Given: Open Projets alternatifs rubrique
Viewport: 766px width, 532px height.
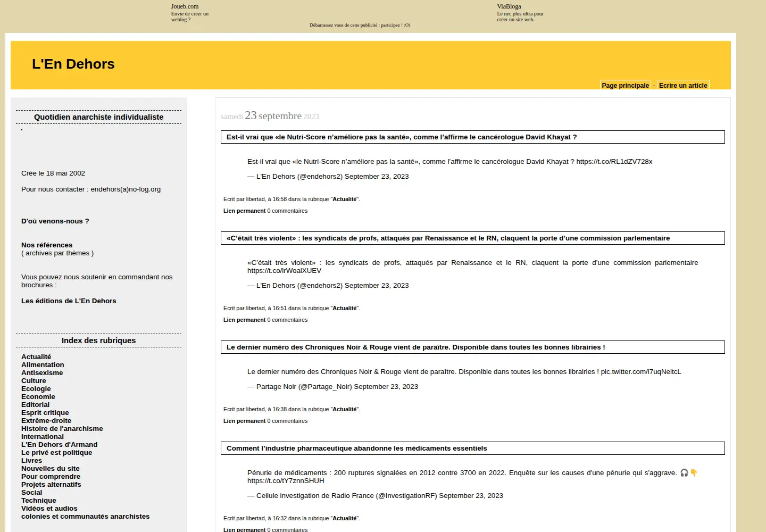Looking at the screenshot, I should tap(51, 485).
